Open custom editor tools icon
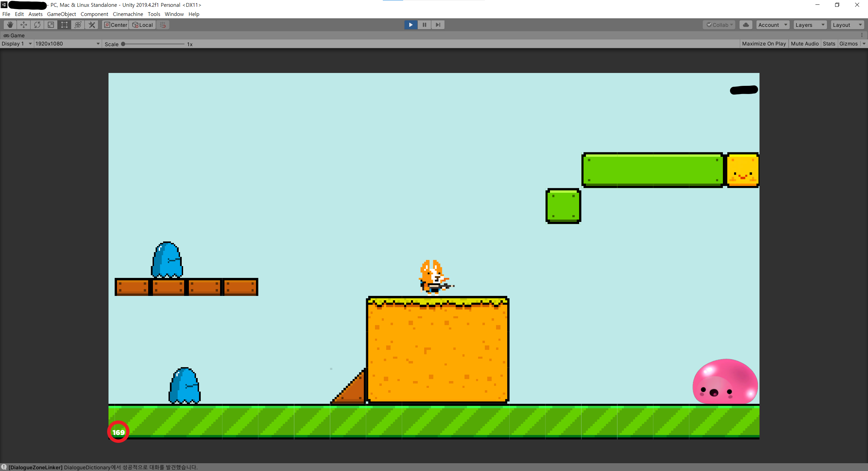The width and height of the screenshot is (868, 471). pos(92,25)
